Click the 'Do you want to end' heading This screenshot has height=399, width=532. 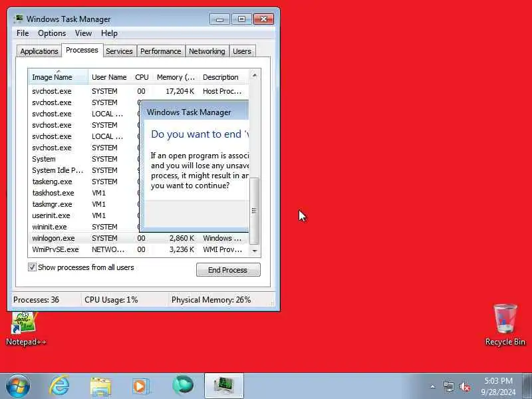coord(200,134)
